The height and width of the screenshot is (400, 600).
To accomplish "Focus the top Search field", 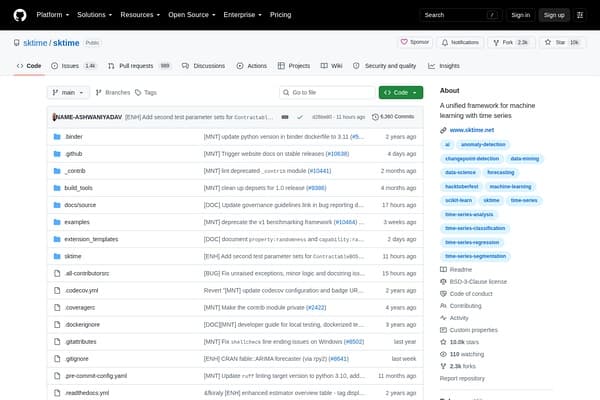I will coord(461,15).
